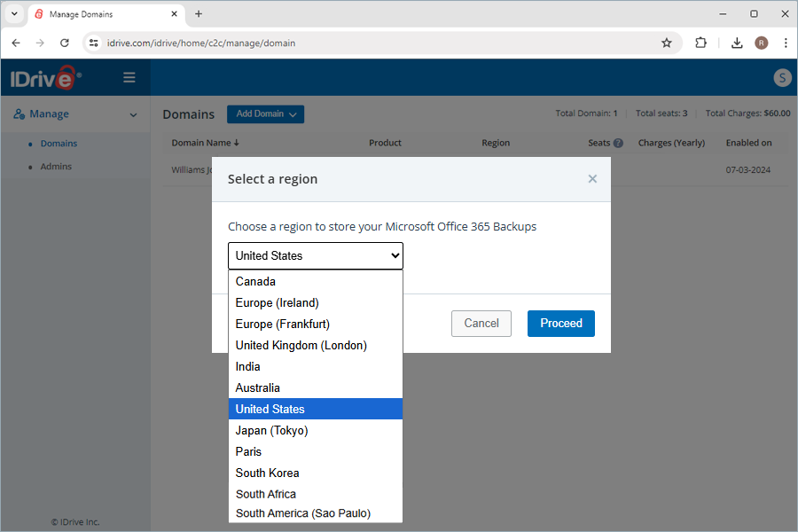Open the S user profile avatar

coord(782,78)
